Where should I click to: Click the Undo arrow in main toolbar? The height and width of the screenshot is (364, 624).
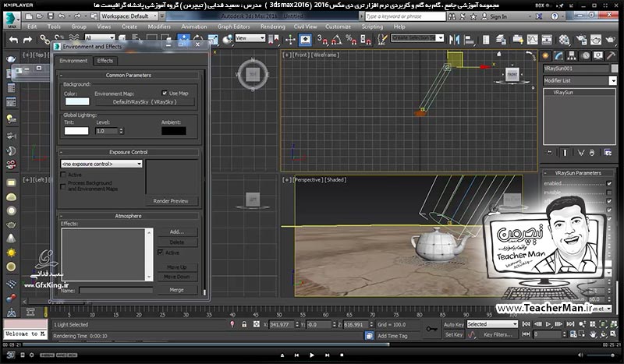[x=13, y=40]
